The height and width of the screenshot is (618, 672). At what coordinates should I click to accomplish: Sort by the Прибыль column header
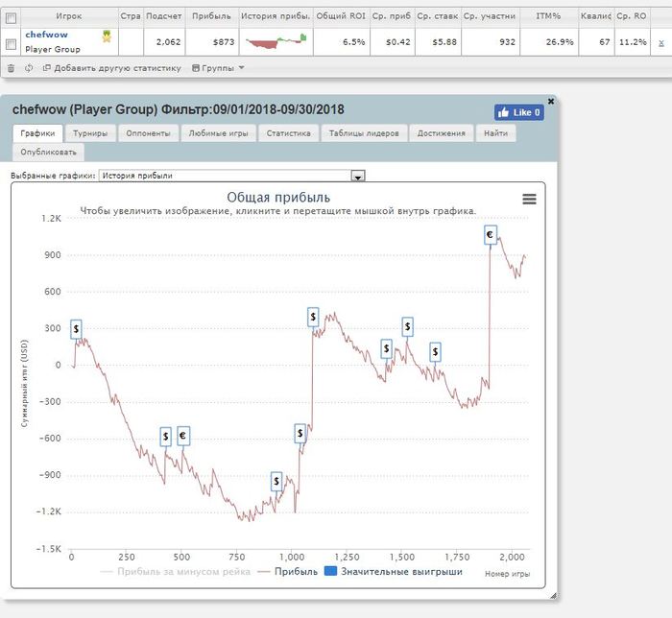(x=211, y=16)
